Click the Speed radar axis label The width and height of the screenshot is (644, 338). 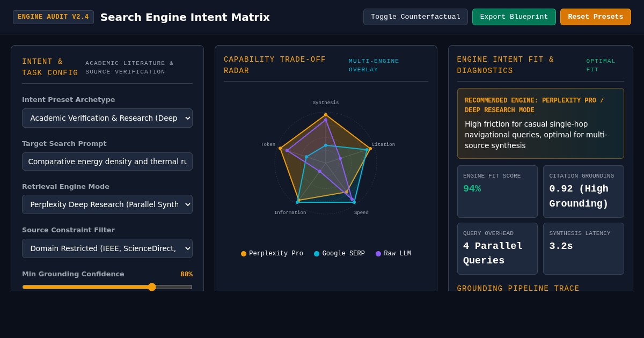click(x=361, y=213)
